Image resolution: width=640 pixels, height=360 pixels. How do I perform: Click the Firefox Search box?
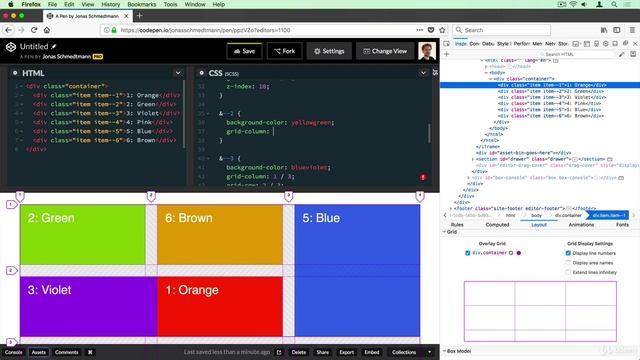502,30
